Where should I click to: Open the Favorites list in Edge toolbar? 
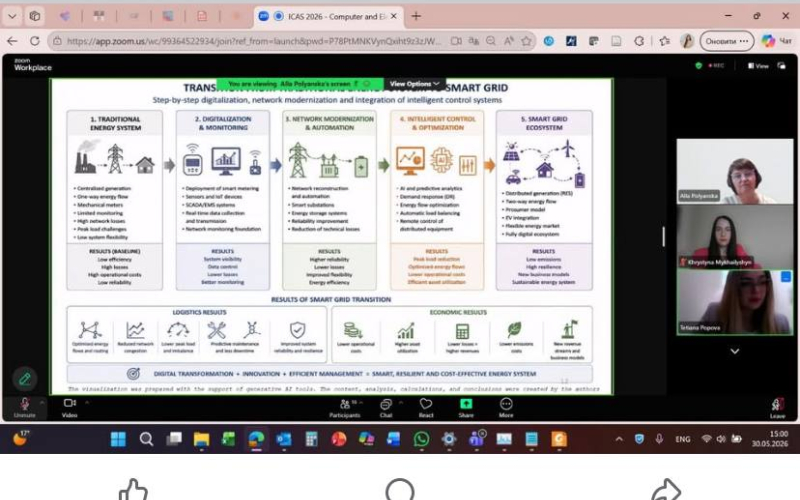click(664, 41)
